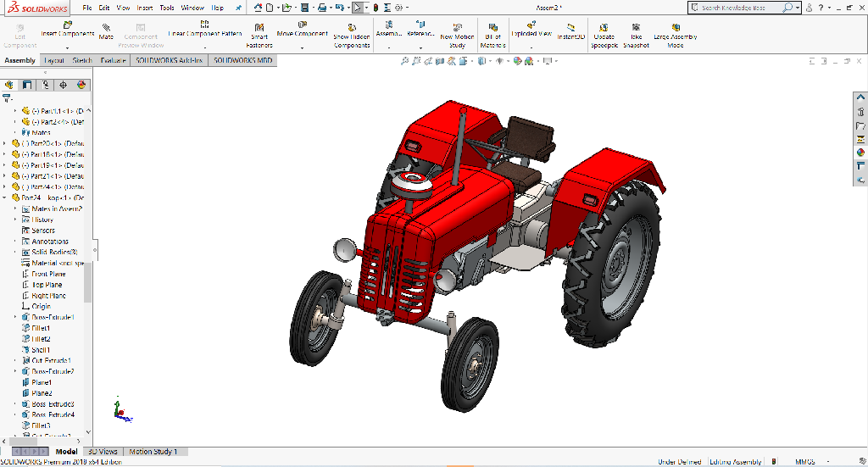Viewport: 868px width, 467px height.
Task: Open the Motion Study 1 tab
Action: point(153,452)
